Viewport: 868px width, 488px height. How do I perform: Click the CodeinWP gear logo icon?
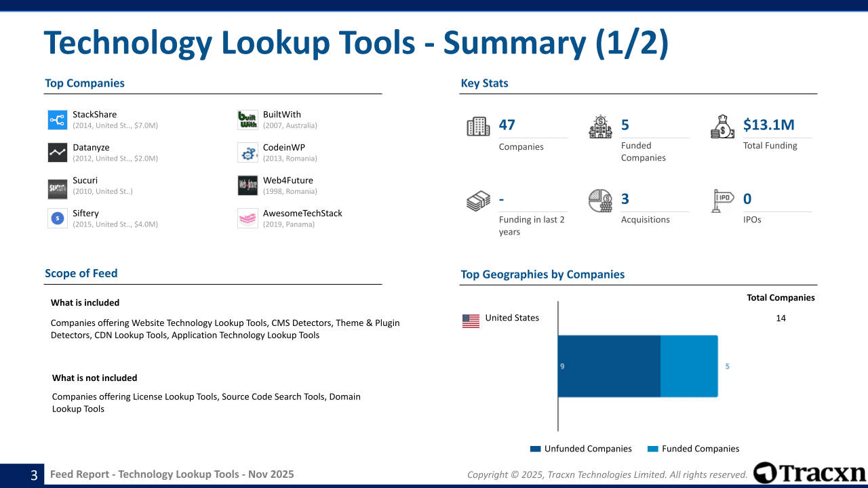(x=248, y=152)
